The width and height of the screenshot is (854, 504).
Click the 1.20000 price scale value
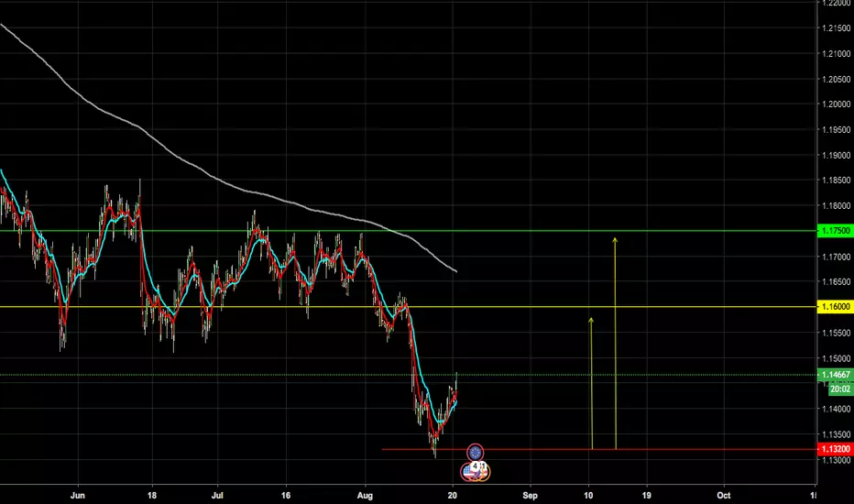(x=837, y=104)
